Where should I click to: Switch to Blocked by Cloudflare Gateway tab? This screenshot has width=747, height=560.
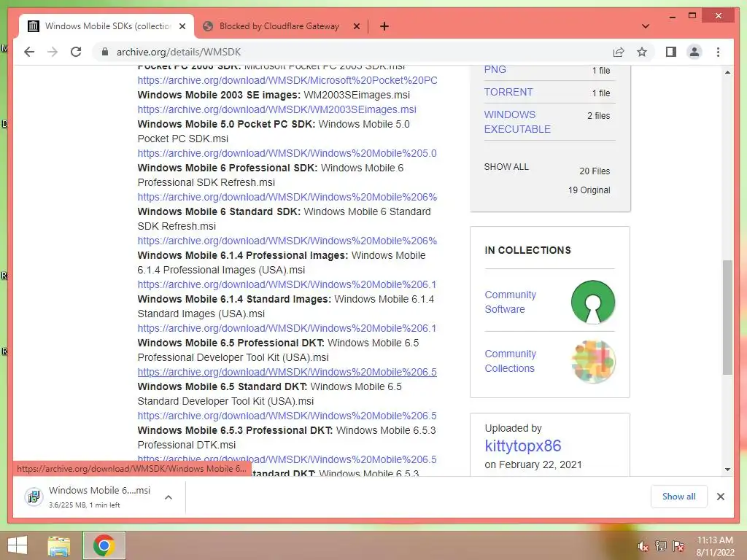pos(281,26)
